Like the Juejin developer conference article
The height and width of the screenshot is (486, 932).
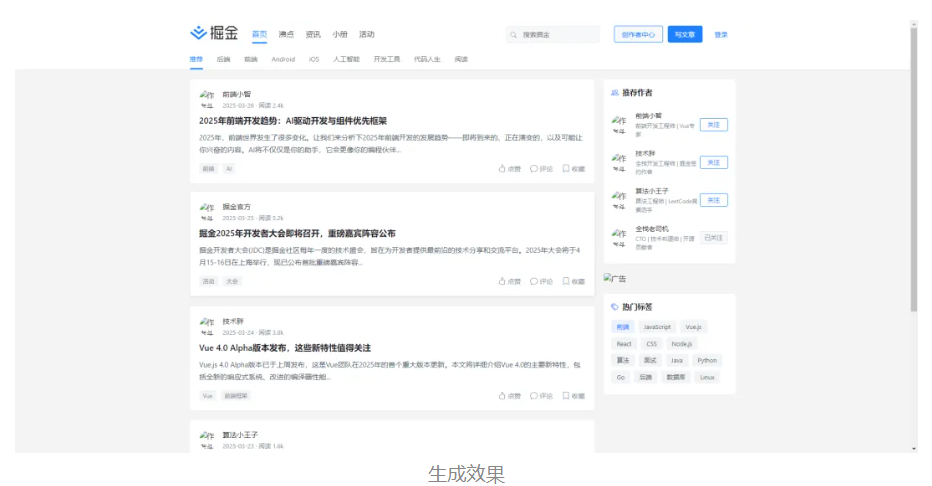coord(509,282)
